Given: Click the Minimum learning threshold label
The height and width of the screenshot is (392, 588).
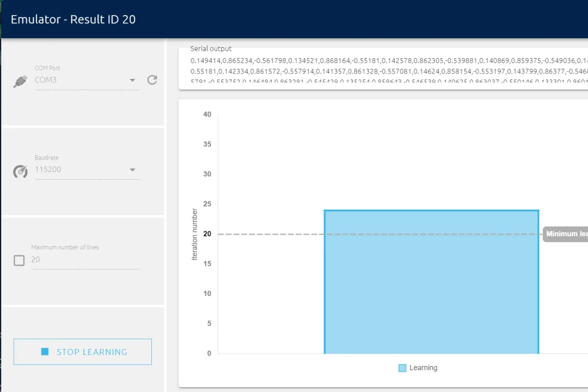Looking at the screenshot, I should tap(565, 234).
